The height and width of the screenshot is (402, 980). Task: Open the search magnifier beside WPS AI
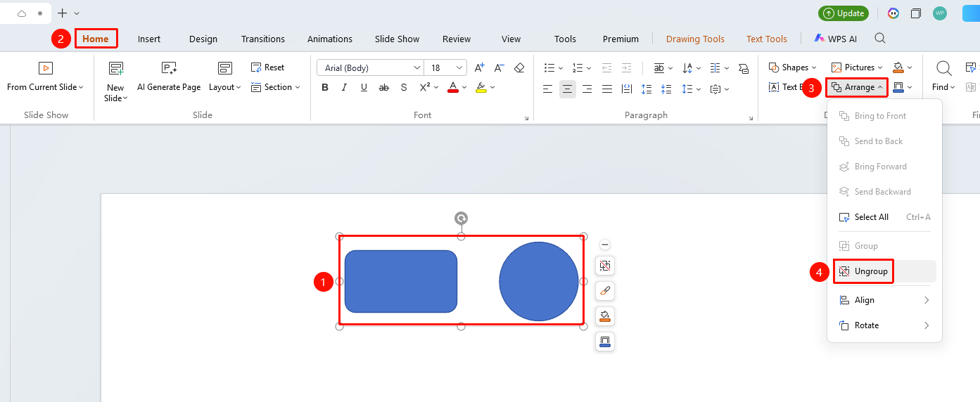[880, 39]
